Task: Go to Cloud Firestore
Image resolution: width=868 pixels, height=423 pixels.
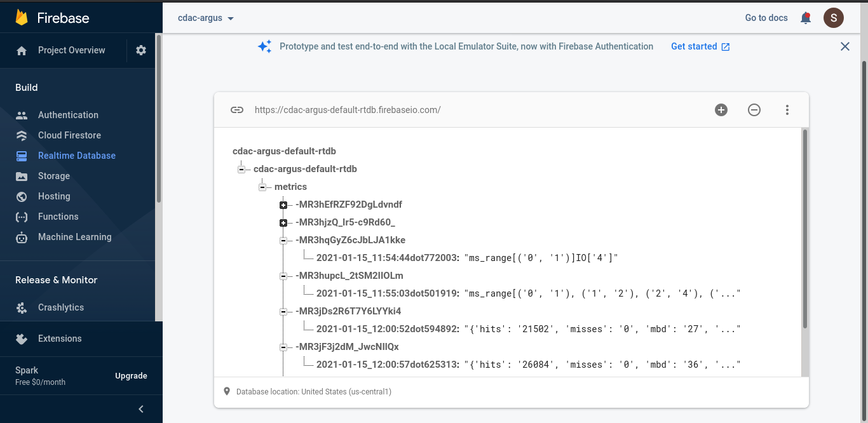Action: [x=69, y=135]
